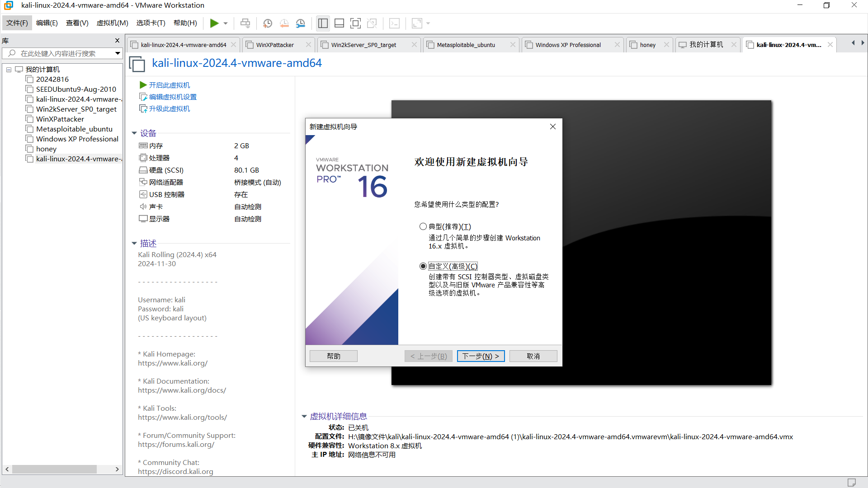Screen dimensions: 868x488
Task: Collapse the 设备 section
Action: pyautogui.click(x=134, y=133)
